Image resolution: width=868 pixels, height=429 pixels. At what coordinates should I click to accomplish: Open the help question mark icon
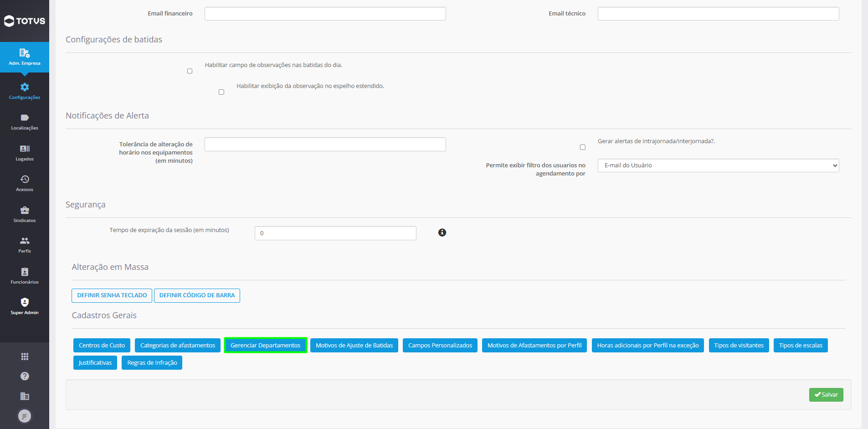coord(25,376)
